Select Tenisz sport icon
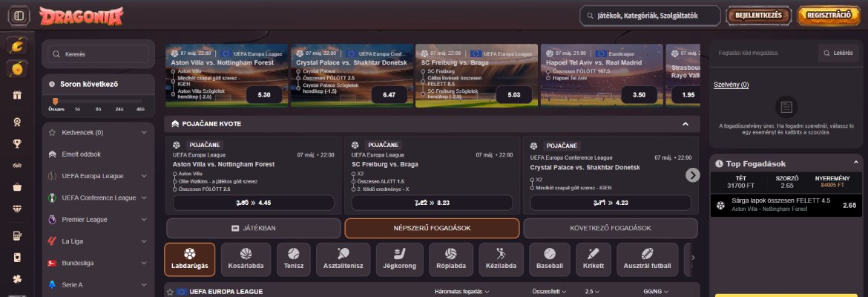 [294, 259]
